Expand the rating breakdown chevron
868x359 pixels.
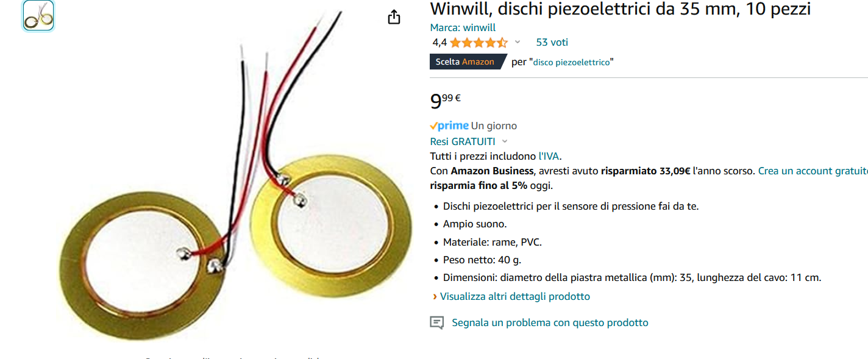click(518, 42)
